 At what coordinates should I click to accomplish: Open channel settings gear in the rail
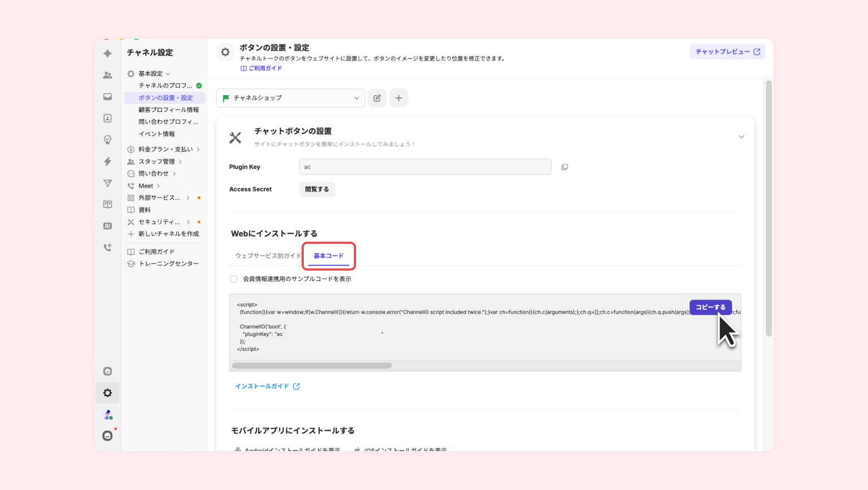[107, 393]
